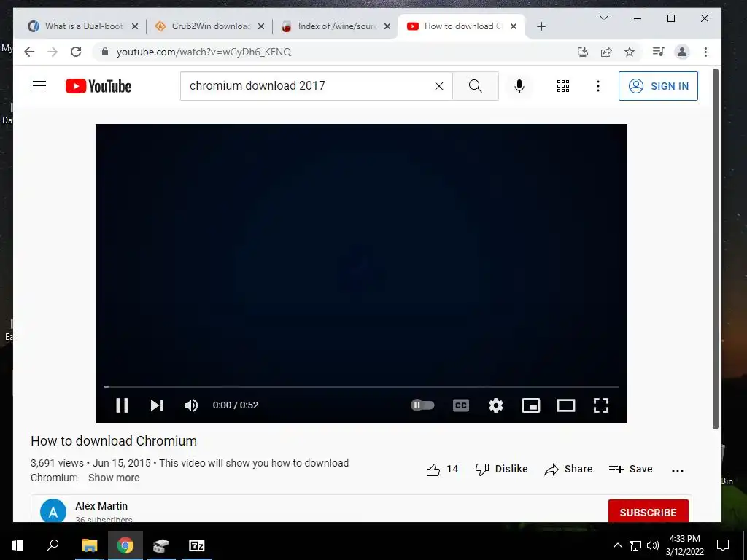Select the Chrome icon on taskbar
The height and width of the screenshot is (560, 747).
click(x=125, y=545)
